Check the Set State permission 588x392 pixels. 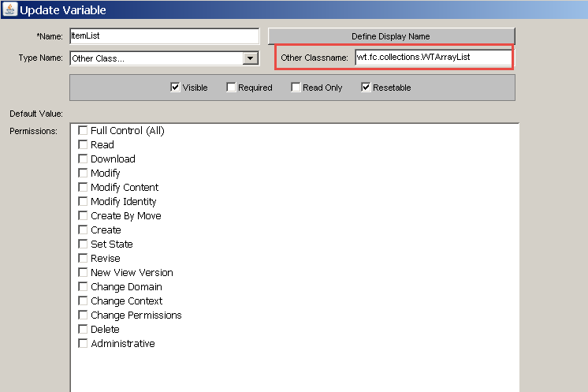tap(83, 245)
